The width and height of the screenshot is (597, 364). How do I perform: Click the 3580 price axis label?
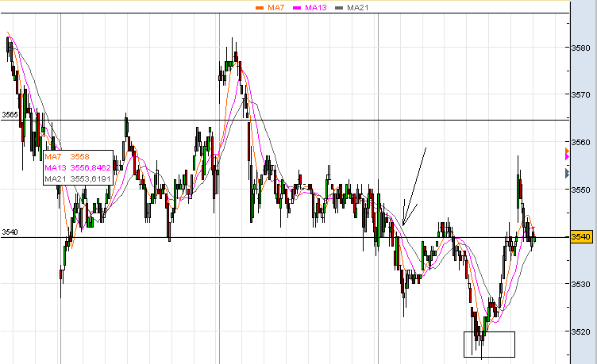point(580,48)
